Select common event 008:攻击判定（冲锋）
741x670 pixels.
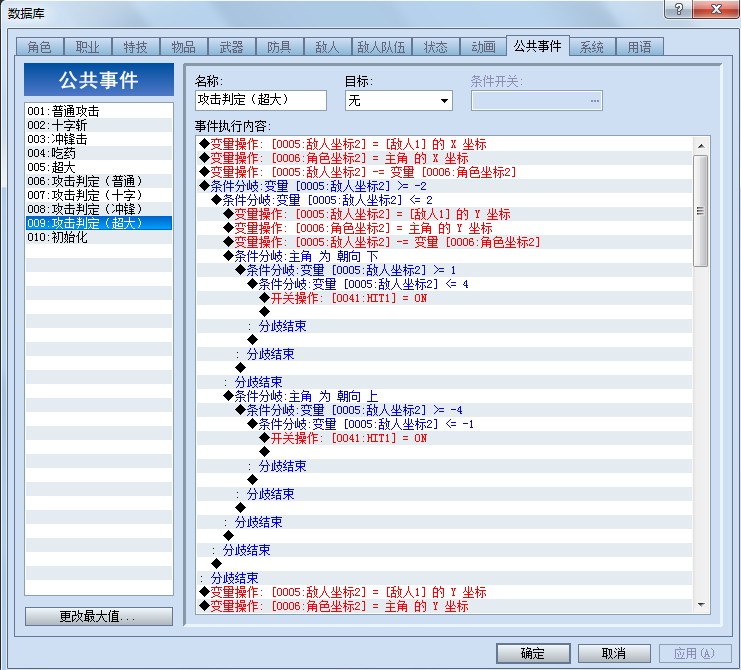[99, 209]
